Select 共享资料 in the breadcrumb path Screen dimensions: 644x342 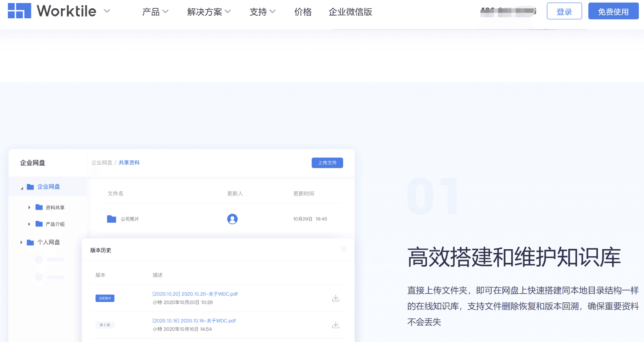tap(129, 163)
